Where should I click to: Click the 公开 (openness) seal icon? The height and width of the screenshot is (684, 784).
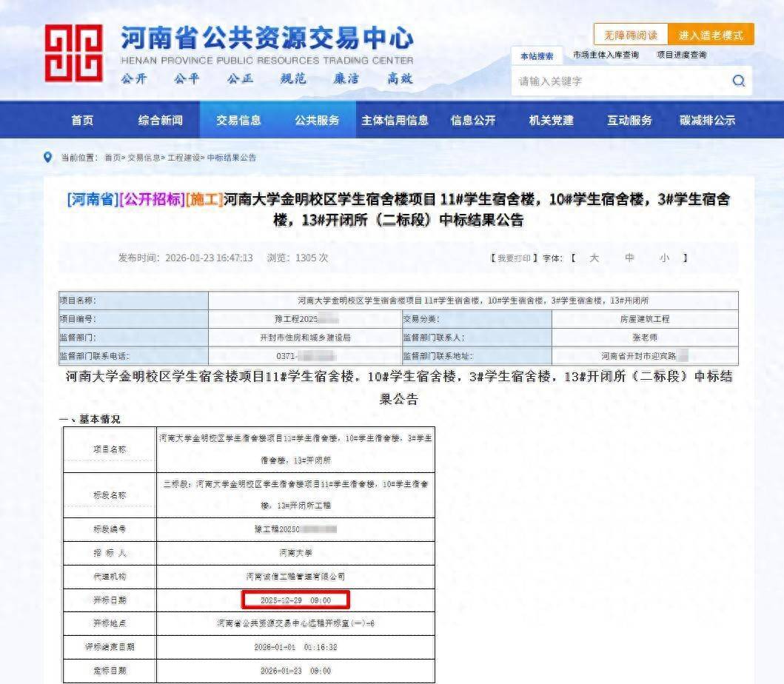136,77
